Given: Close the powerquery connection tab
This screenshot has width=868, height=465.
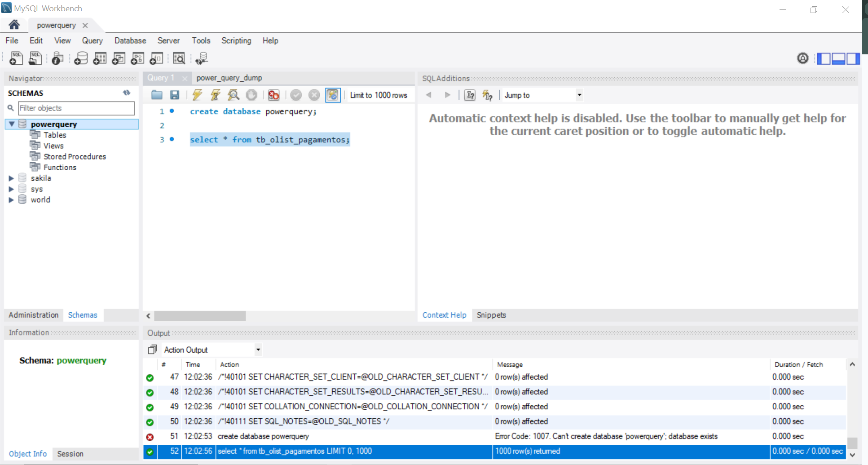Looking at the screenshot, I should pos(85,26).
